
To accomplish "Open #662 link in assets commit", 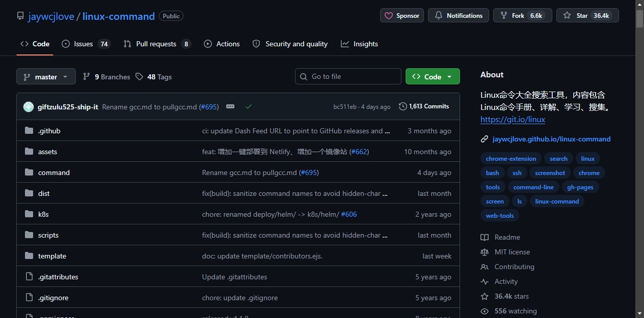I will 359,152.
